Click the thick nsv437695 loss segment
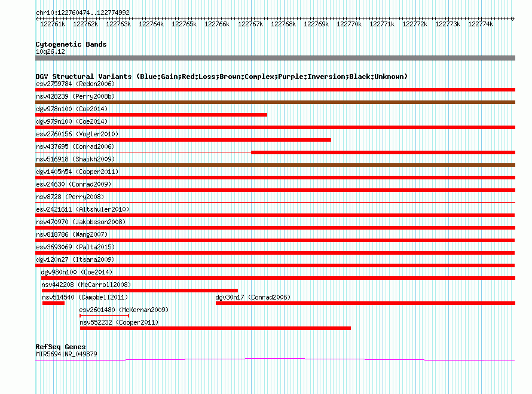Image resolution: width=532 pixels, height=394 pixels. point(383,152)
